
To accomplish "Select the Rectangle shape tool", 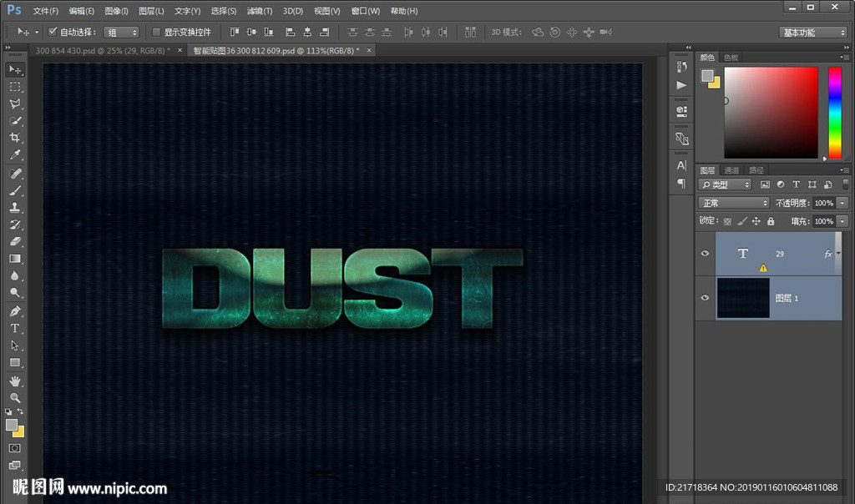I will [x=15, y=362].
